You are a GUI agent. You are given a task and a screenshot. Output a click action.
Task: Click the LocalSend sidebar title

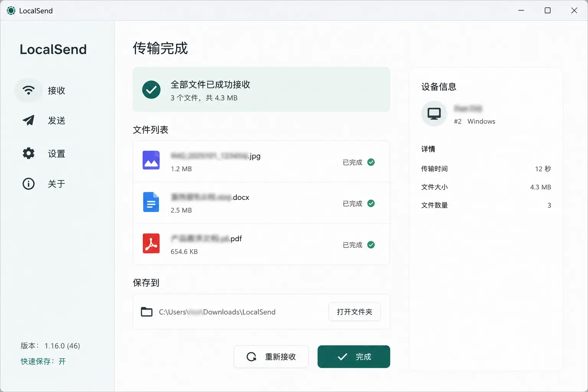click(53, 49)
